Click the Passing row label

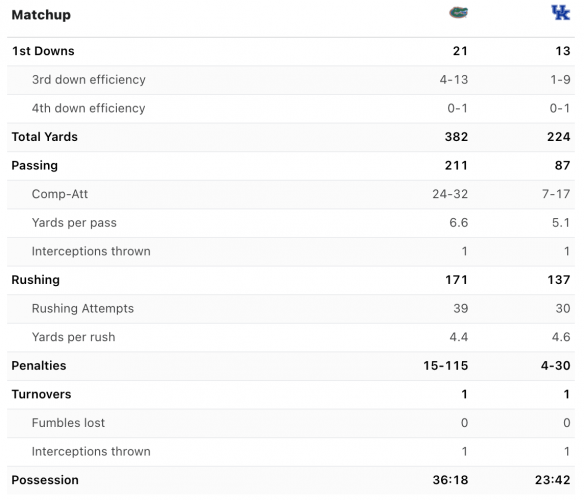coord(35,165)
